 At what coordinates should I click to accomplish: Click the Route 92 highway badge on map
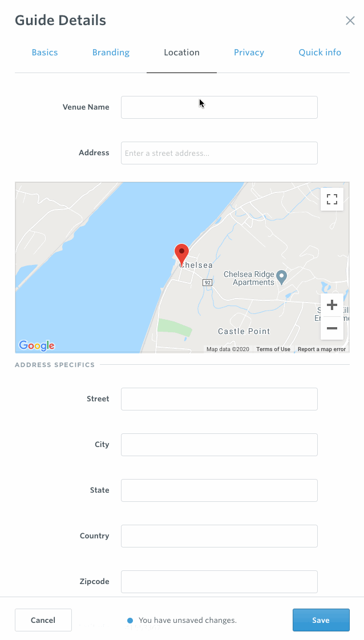pyautogui.click(x=207, y=282)
